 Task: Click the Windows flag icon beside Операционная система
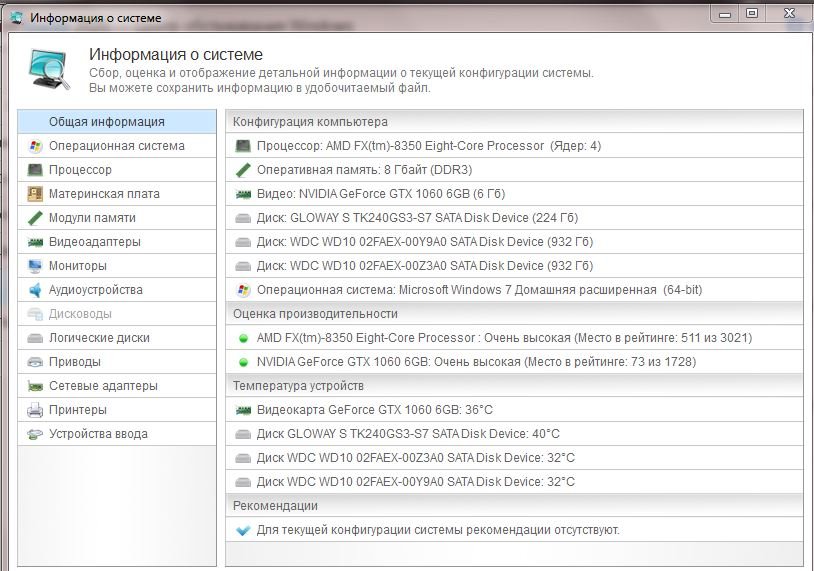[x=35, y=146]
